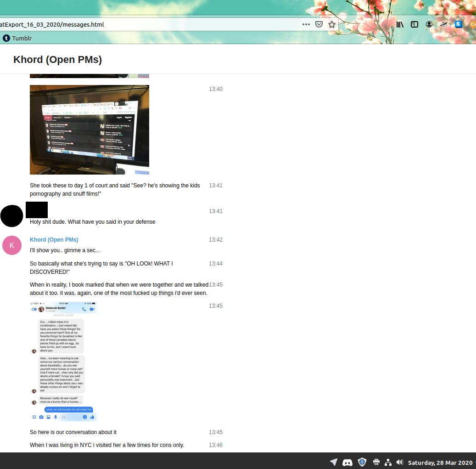476x469 pixels.
Task: Click the blue shield info tray icon
Action: point(362,462)
